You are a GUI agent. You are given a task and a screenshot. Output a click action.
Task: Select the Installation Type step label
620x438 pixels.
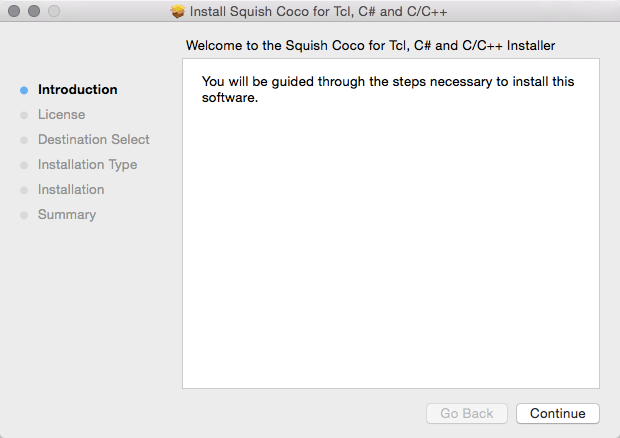tap(87, 164)
